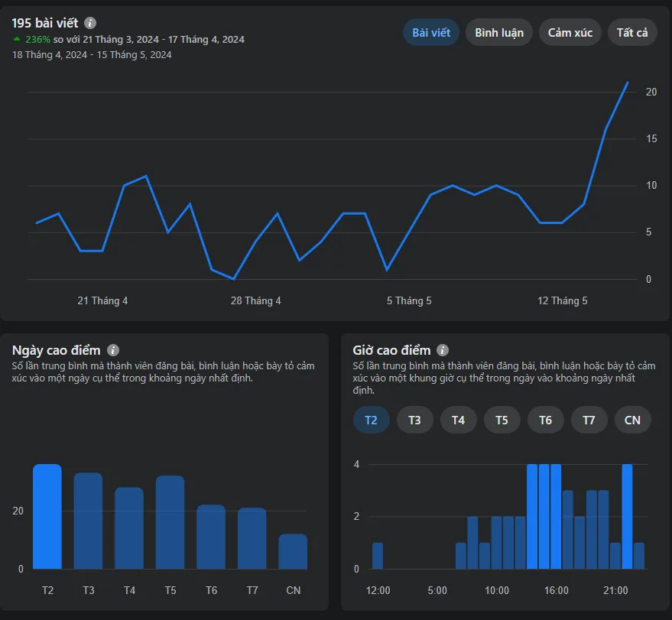Select the T7 day pill under Giờ cao điểm

[589, 420]
